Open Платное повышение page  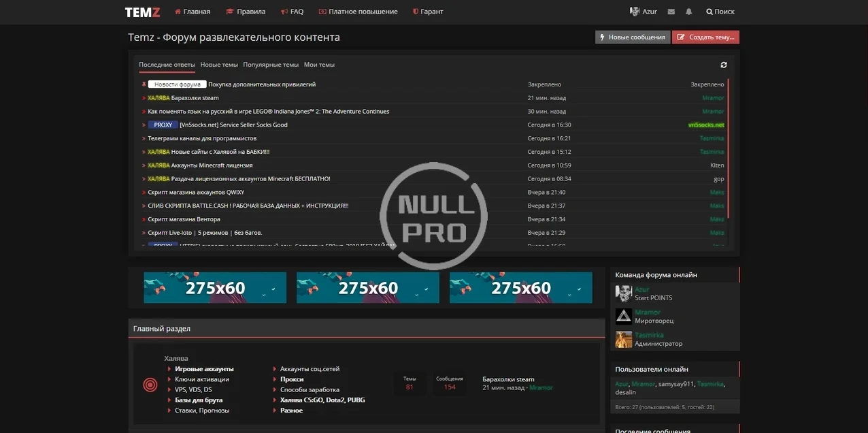[x=358, y=12]
